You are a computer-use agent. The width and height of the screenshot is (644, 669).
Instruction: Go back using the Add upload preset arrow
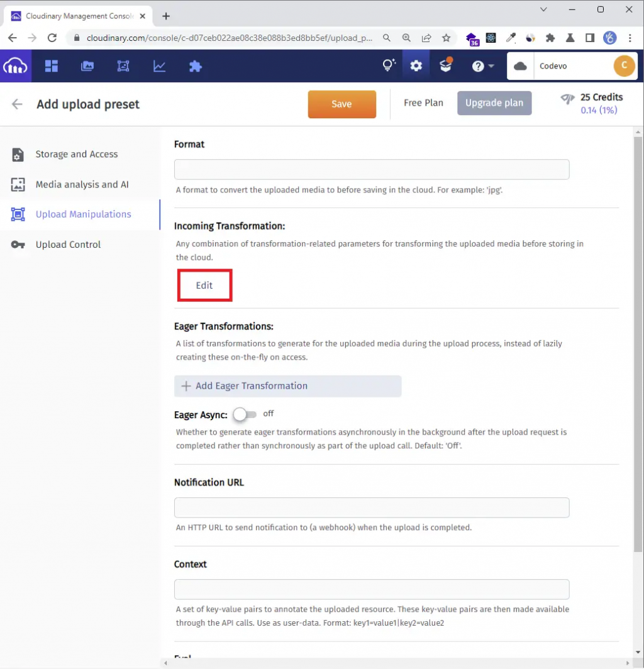point(17,104)
